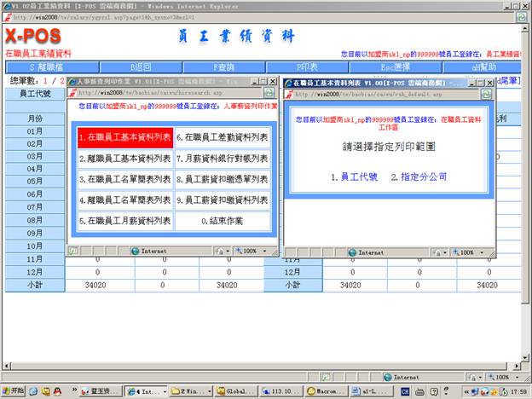Screen dimensions: 532x399
Task: Open the Global taskbar window button
Action: click(234, 391)
